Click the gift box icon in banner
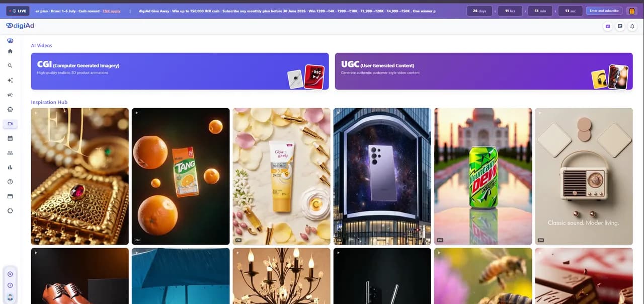 pos(631,11)
